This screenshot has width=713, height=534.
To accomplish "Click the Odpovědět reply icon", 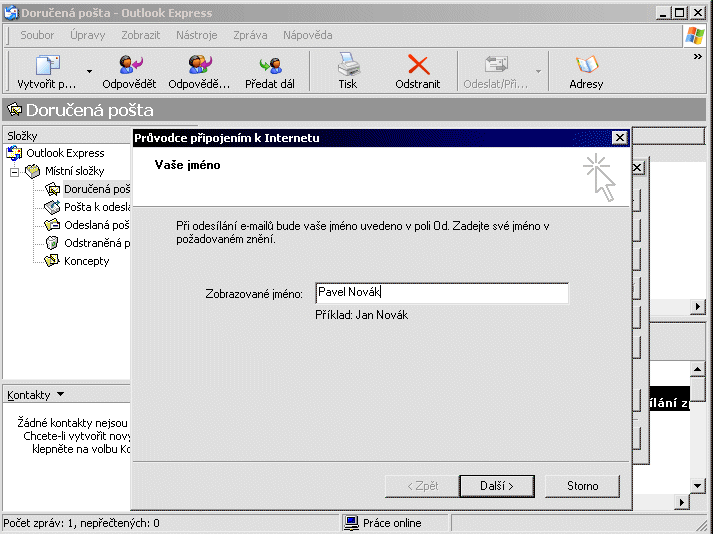I will coord(130,65).
